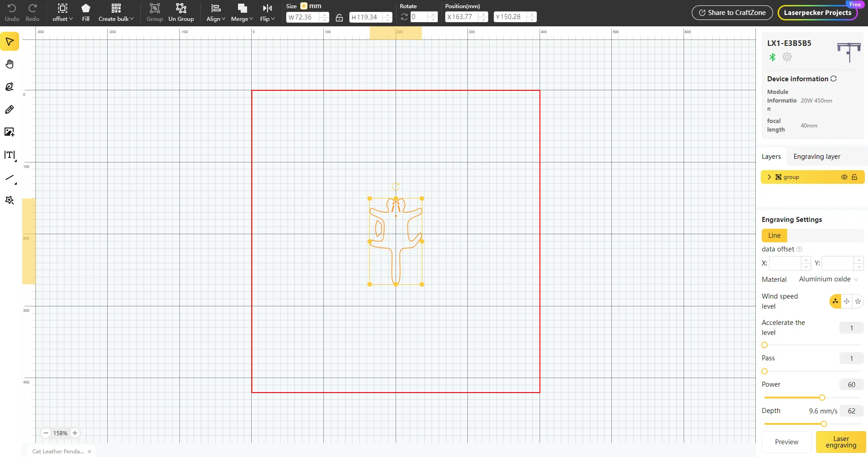Undo the last action
Screen dimensions: 868x457
pos(12,13)
